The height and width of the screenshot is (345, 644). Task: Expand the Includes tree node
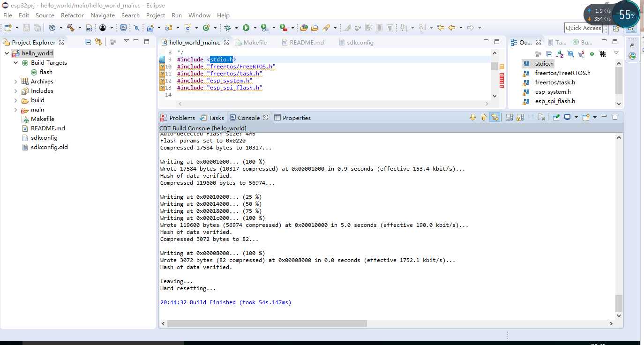tap(16, 90)
